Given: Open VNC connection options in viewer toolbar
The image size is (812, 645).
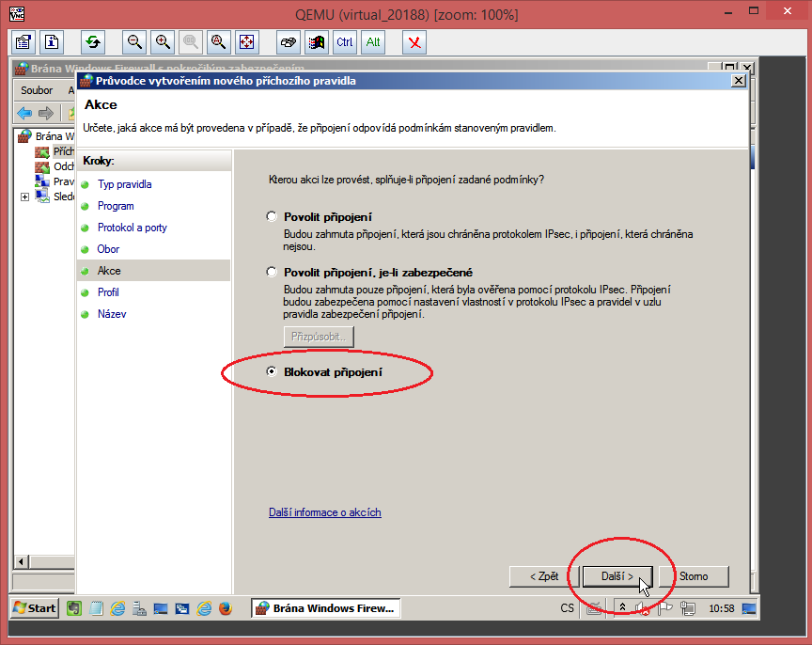Looking at the screenshot, I should point(23,42).
